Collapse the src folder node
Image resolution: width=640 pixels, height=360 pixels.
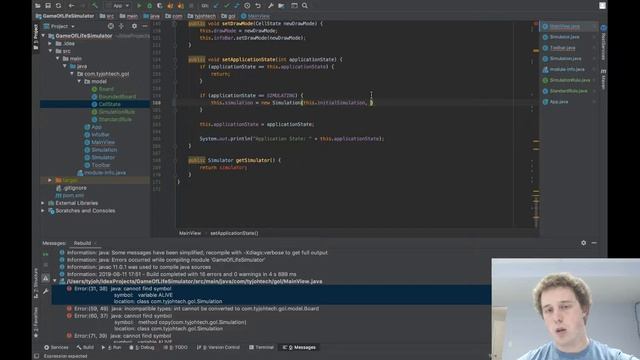(x=50, y=51)
